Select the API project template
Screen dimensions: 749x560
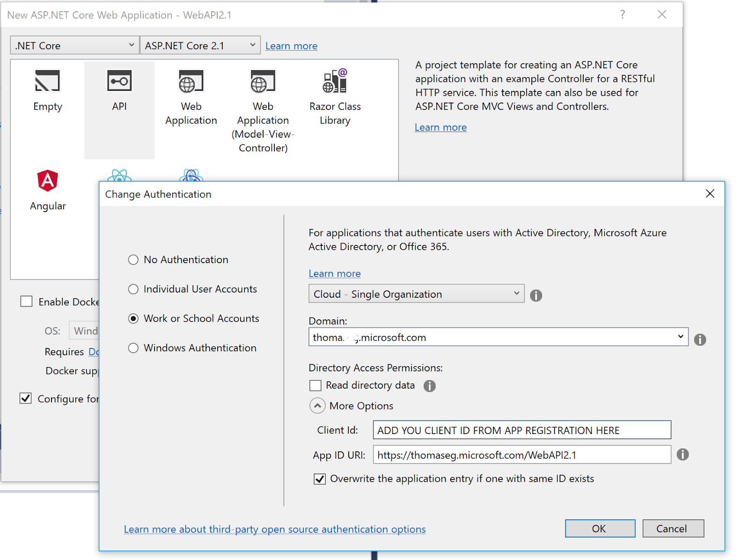click(x=119, y=110)
